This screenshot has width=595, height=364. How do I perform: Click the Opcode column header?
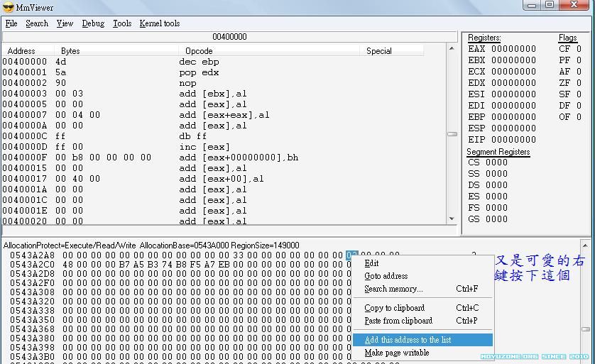point(199,51)
